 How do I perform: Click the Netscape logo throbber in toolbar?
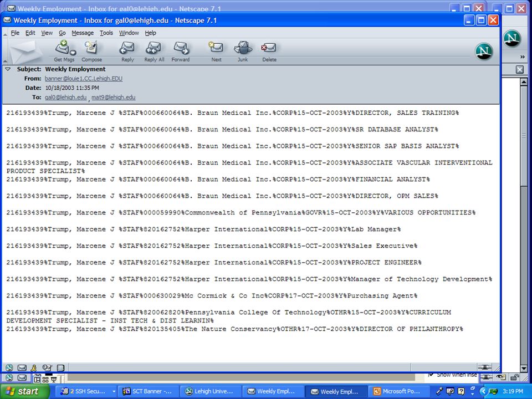pos(483,51)
